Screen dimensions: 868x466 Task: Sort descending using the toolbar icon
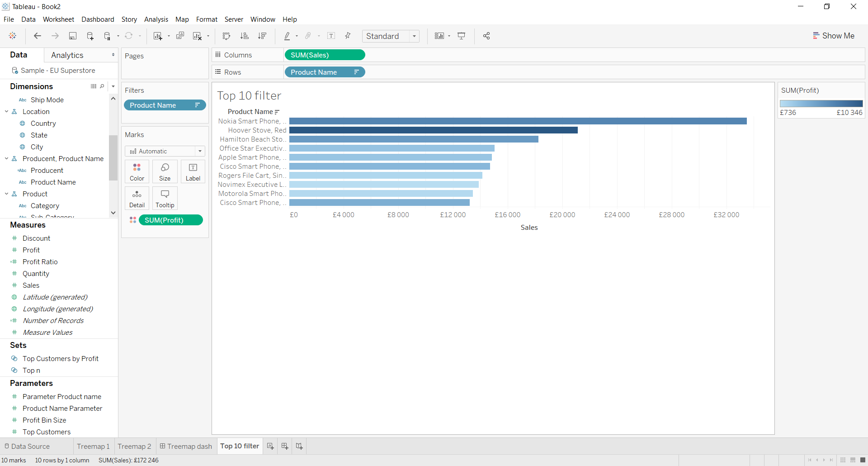point(262,36)
